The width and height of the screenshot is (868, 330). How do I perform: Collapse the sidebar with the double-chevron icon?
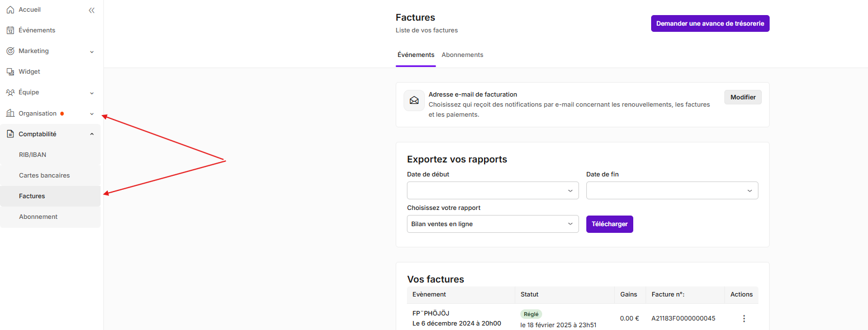[x=92, y=10]
